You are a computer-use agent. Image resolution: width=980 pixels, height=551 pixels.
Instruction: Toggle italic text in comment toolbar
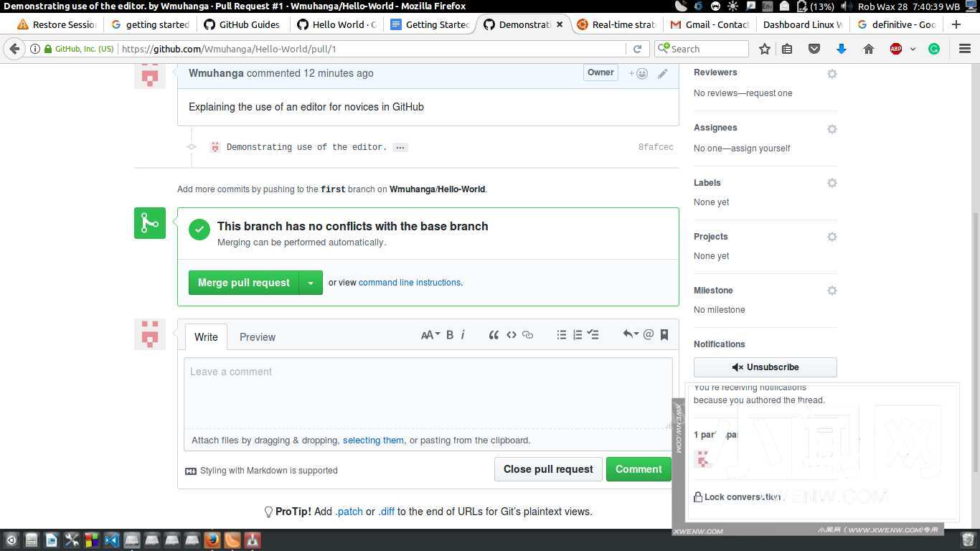tap(463, 334)
